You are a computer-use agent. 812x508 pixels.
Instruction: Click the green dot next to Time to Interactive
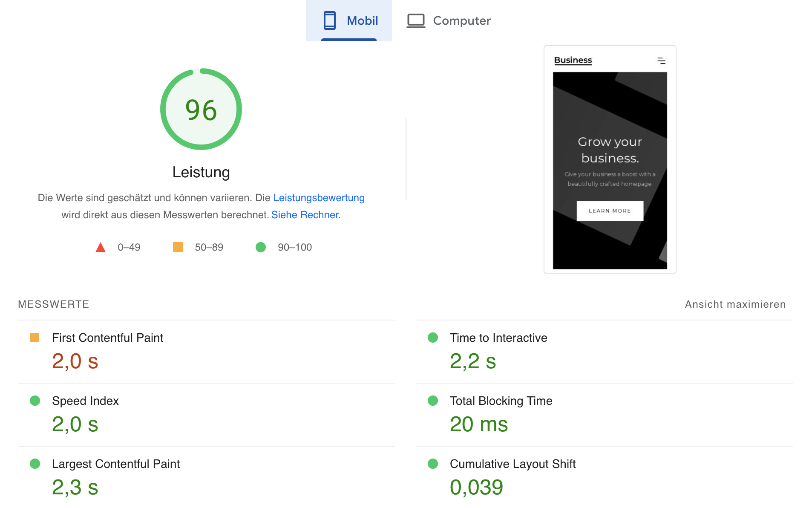click(x=433, y=338)
